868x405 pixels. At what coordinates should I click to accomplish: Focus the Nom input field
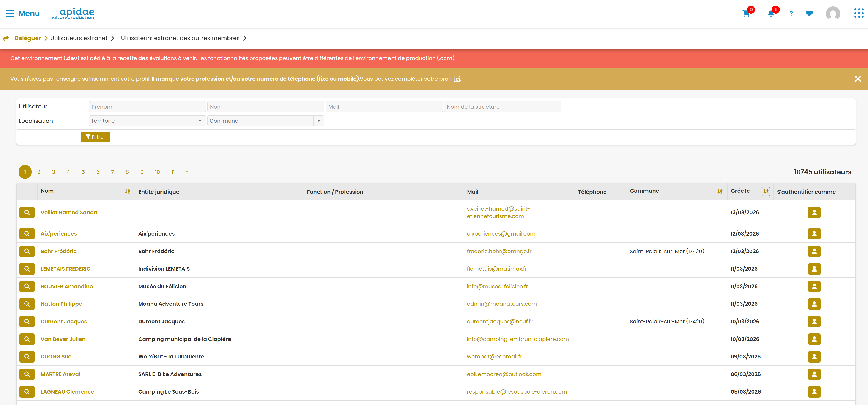266,107
